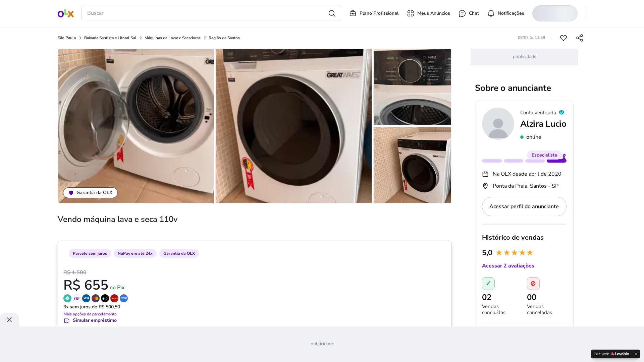Click the Garantia da OLX tag below title
Image resolution: width=644 pixels, height=362 pixels.
tap(179, 253)
